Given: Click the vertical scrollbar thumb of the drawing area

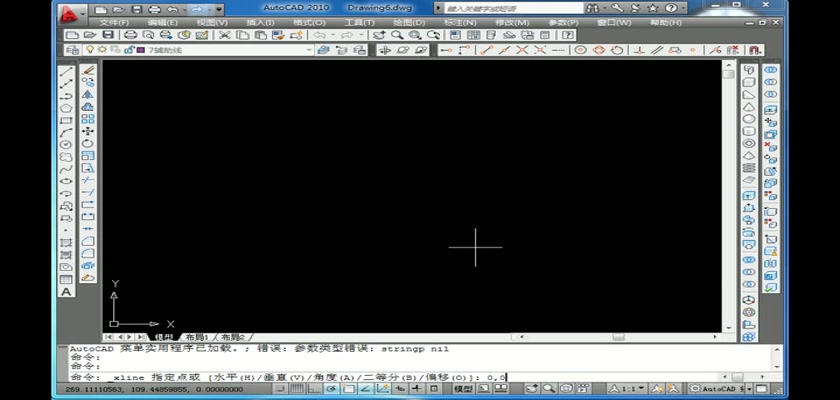Looking at the screenshot, I should click(x=728, y=74).
